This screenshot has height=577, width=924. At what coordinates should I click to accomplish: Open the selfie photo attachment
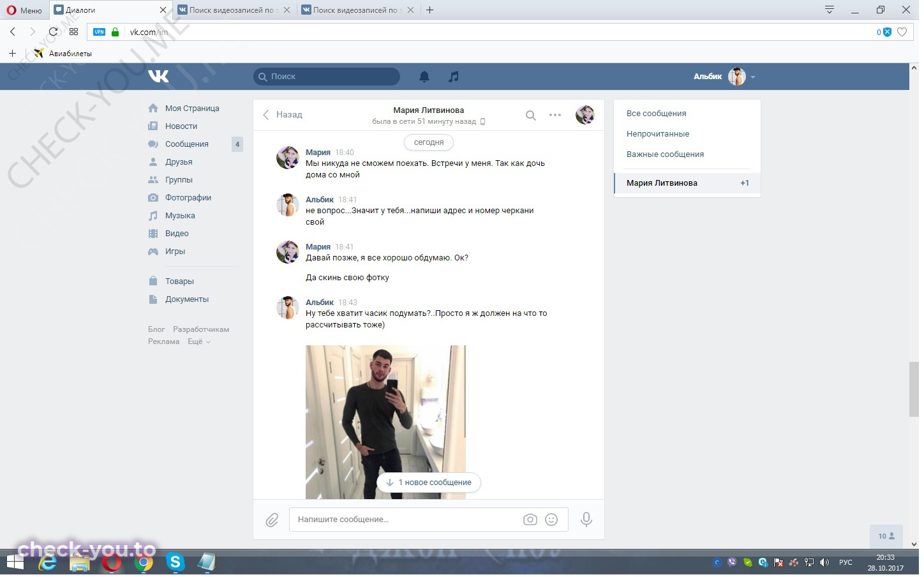coord(385,422)
